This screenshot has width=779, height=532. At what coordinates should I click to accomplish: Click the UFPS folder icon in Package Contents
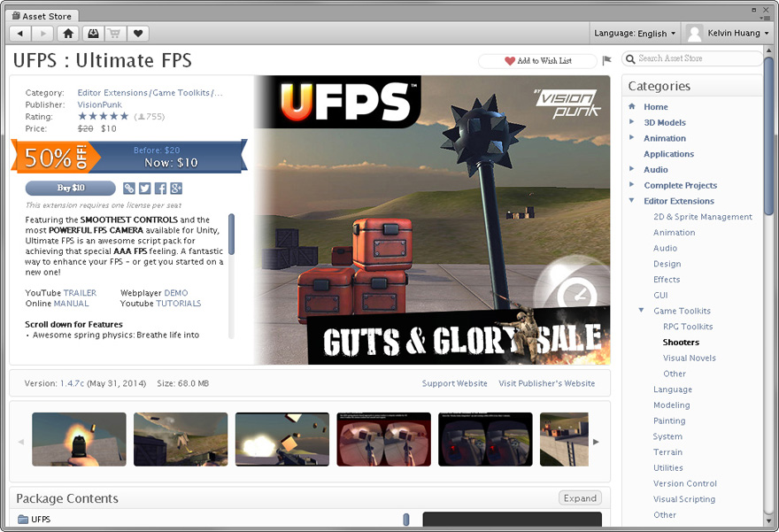tap(23, 519)
